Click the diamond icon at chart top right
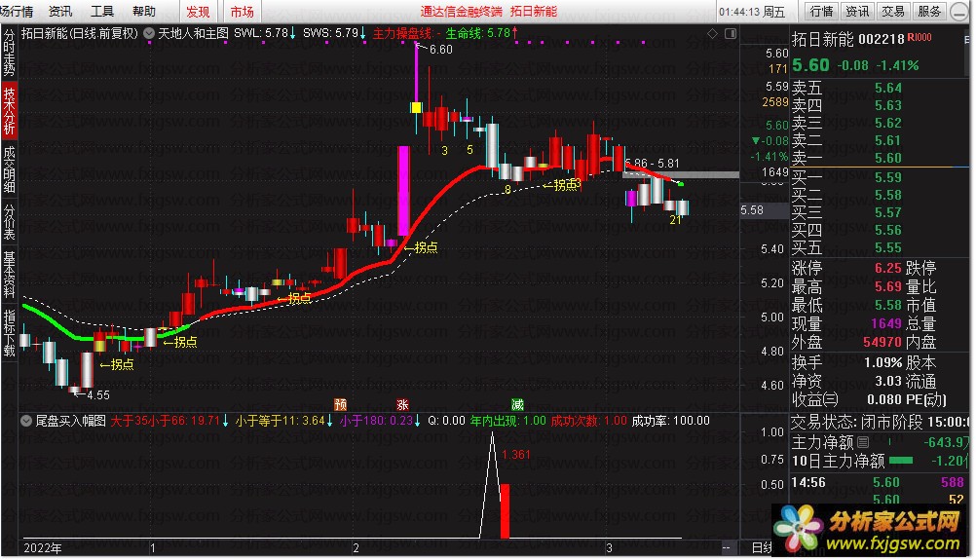The image size is (976, 560). pyautogui.click(x=713, y=33)
